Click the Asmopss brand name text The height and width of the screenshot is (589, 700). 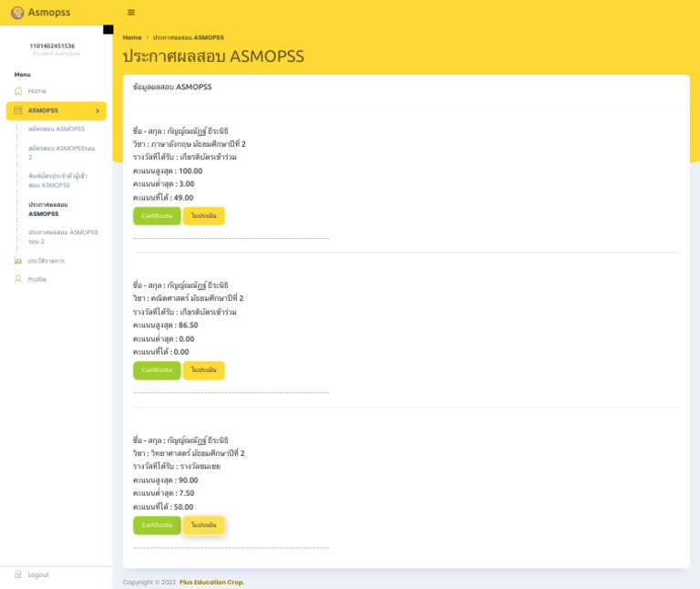[x=49, y=13]
